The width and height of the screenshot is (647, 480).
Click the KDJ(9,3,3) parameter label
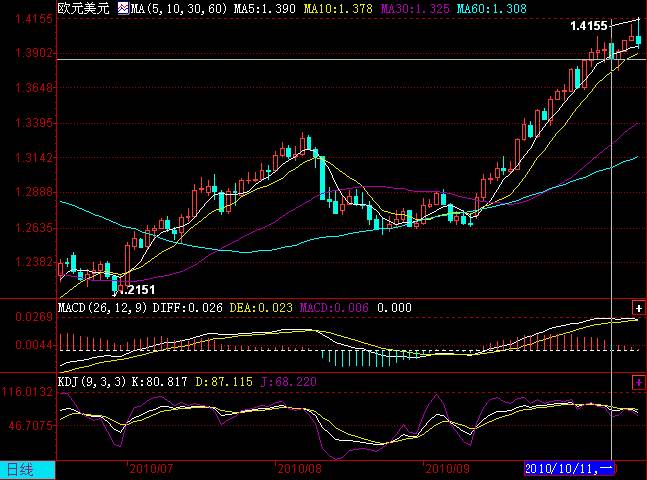(92, 382)
